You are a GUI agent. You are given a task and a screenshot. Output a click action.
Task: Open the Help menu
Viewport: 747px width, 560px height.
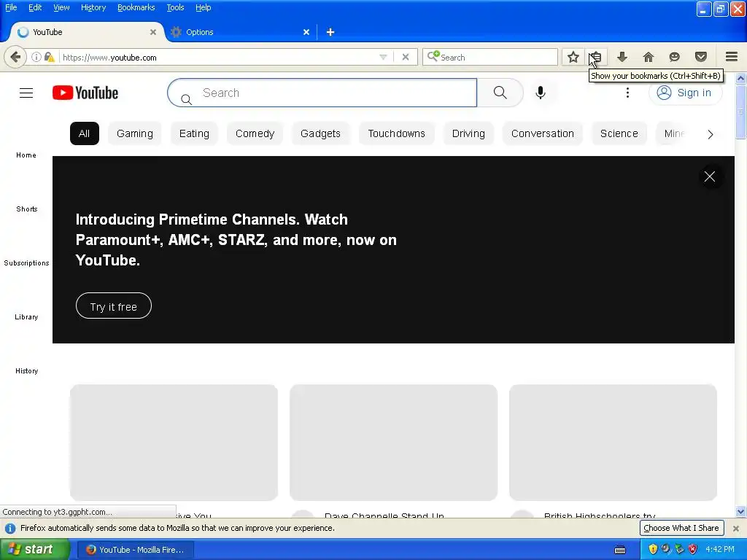[x=203, y=7]
